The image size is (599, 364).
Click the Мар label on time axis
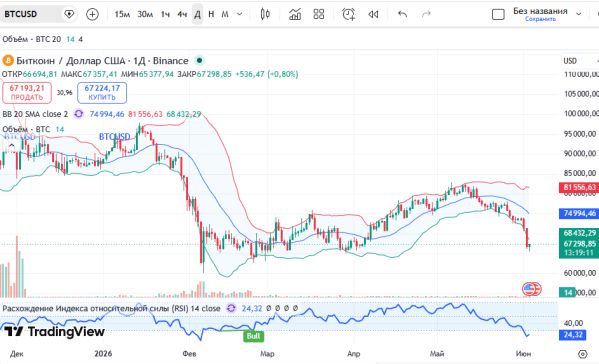[x=267, y=353]
